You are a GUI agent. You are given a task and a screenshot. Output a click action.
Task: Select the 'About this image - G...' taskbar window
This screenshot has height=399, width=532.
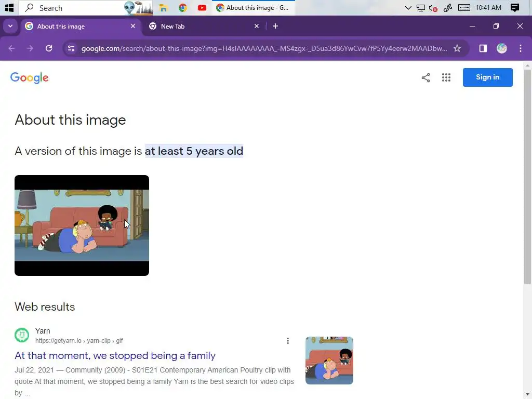(x=253, y=8)
